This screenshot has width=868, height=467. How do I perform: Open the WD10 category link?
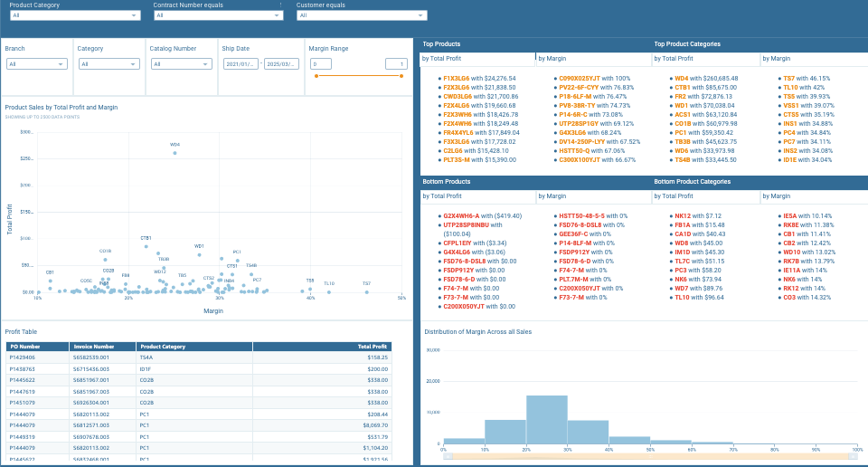pos(792,253)
